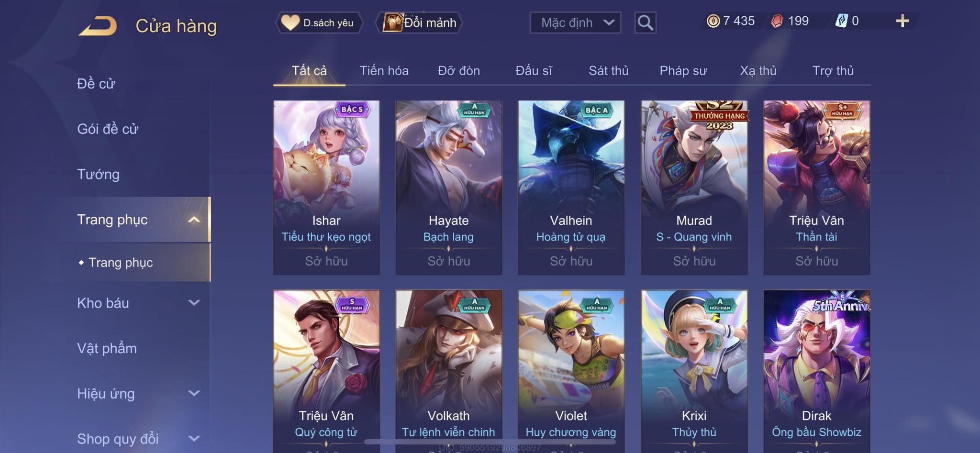Screen dimensions: 980x453
Task: Select the Ishar Tiểu thư kẹo ngọt skin
Action: [x=326, y=188]
